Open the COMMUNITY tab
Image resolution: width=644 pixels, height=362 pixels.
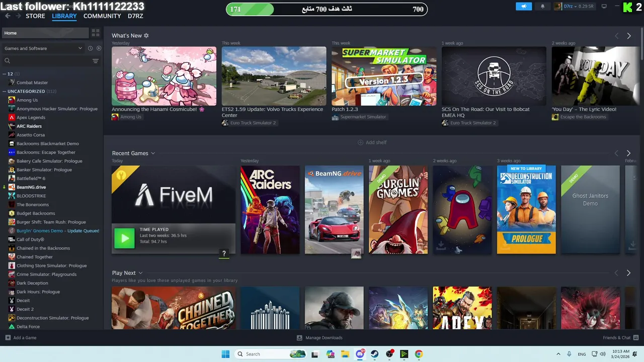tap(102, 16)
